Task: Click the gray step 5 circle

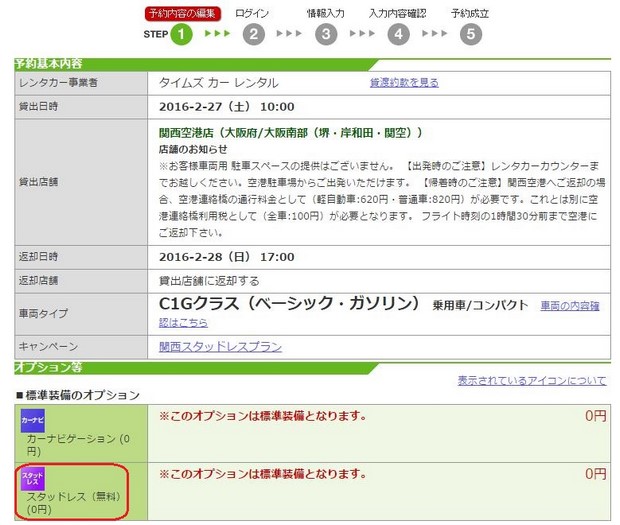Action: [471, 35]
